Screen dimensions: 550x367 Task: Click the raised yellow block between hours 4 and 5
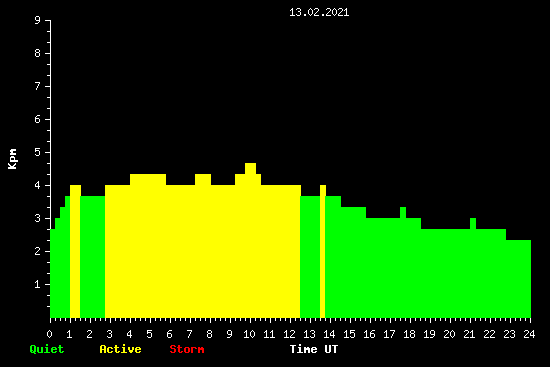148,179
